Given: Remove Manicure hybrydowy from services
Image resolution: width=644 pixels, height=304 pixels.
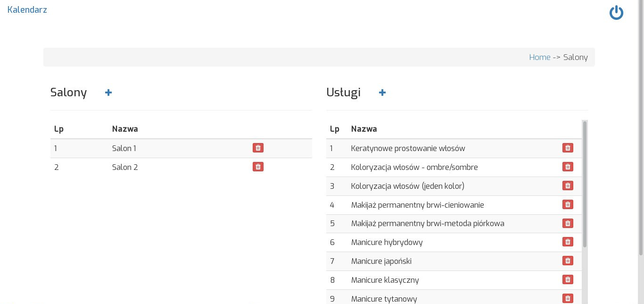Looking at the screenshot, I should click(x=568, y=242).
